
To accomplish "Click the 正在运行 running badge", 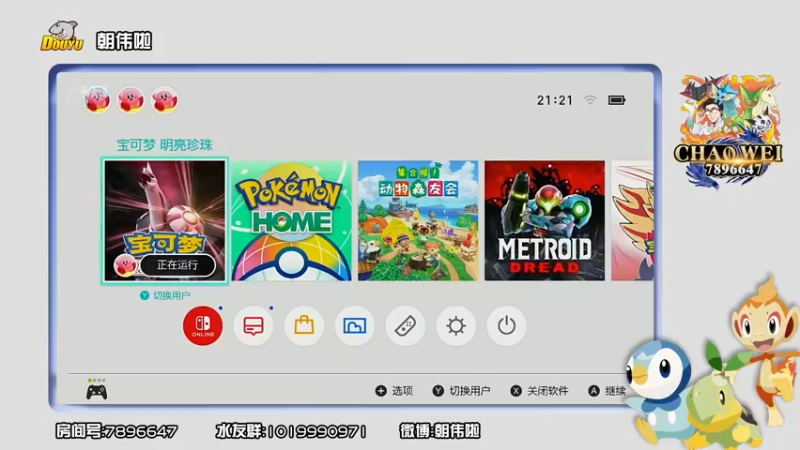I will click(178, 265).
